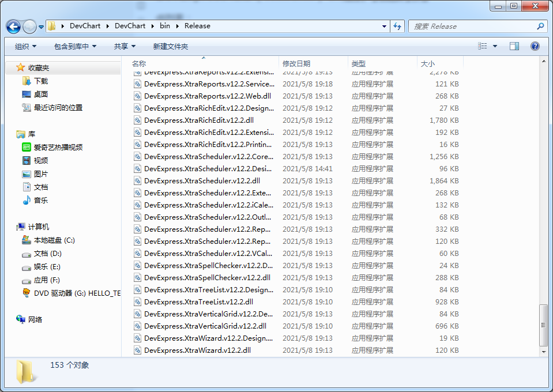This screenshot has width=553, height=392.
Task: Open Help via the question mark icon
Action: (535, 46)
